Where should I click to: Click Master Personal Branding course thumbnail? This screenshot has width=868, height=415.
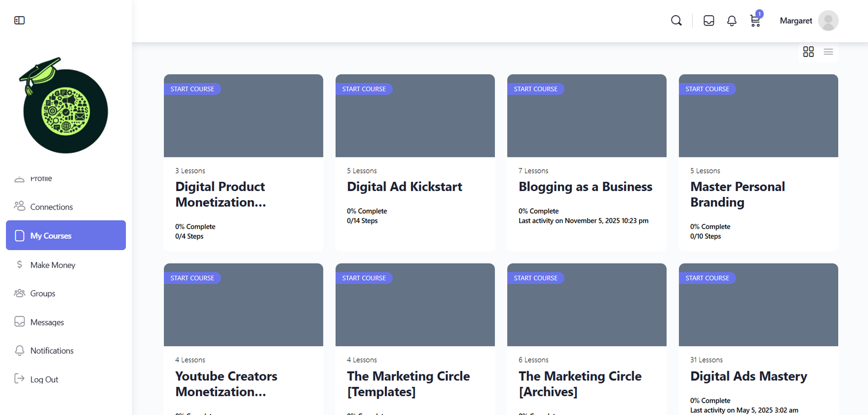pyautogui.click(x=758, y=122)
